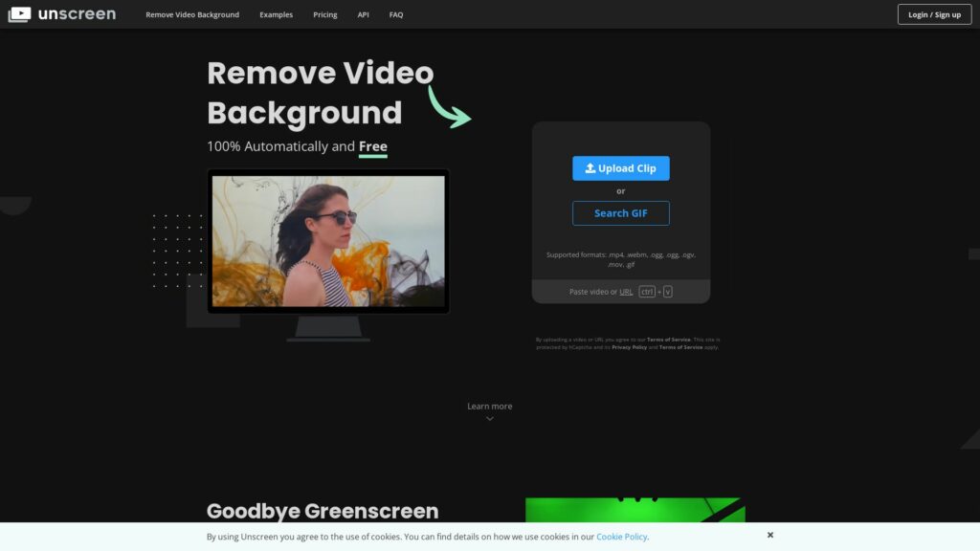This screenshot has height=551, width=980.
Task: Select the Examples nav item
Action: point(276,14)
